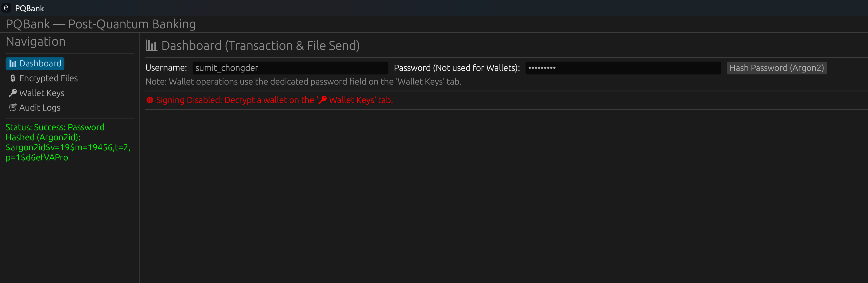Go to the Wallet Keys section
This screenshot has height=283, width=868.
[x=41, y=93]
